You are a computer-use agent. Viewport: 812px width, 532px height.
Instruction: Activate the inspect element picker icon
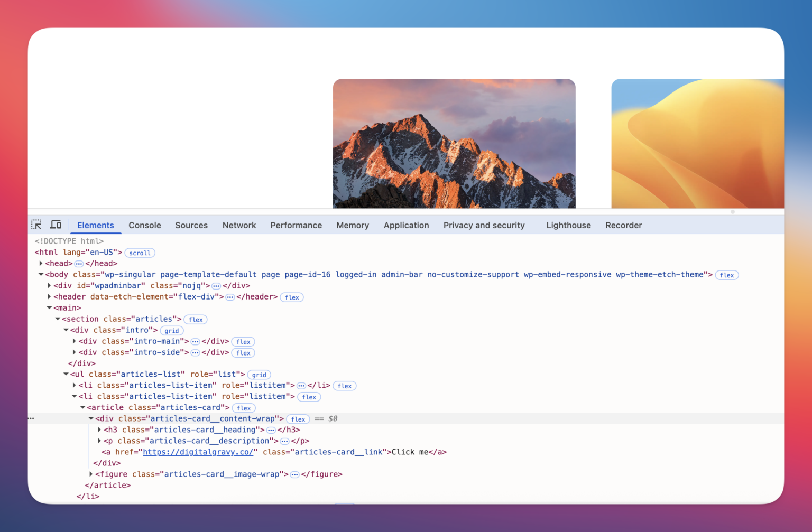pos(36,225)
